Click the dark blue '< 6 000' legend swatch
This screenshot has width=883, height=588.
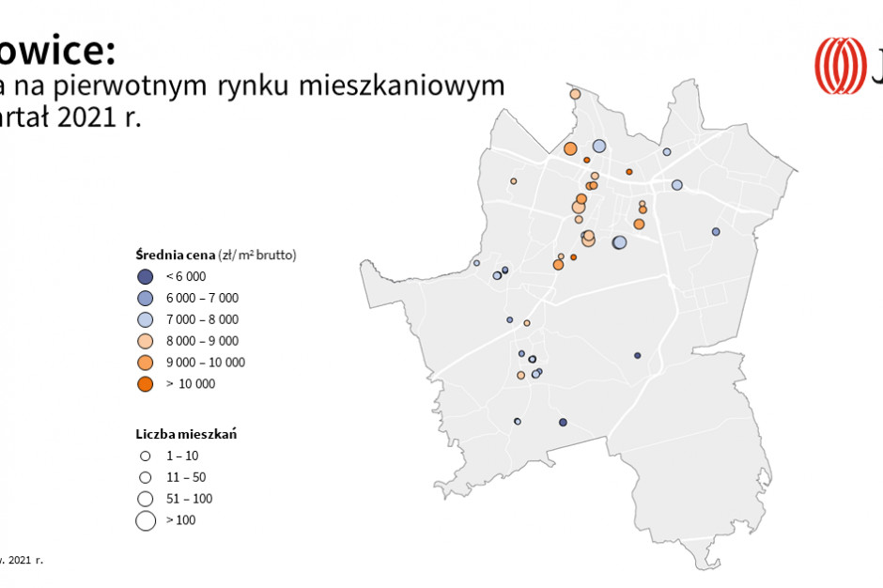(x=146, y=276)
